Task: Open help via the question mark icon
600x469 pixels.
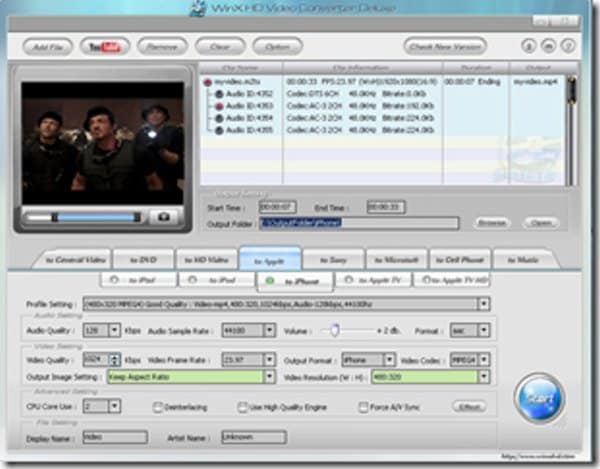Action: (568, 46)
